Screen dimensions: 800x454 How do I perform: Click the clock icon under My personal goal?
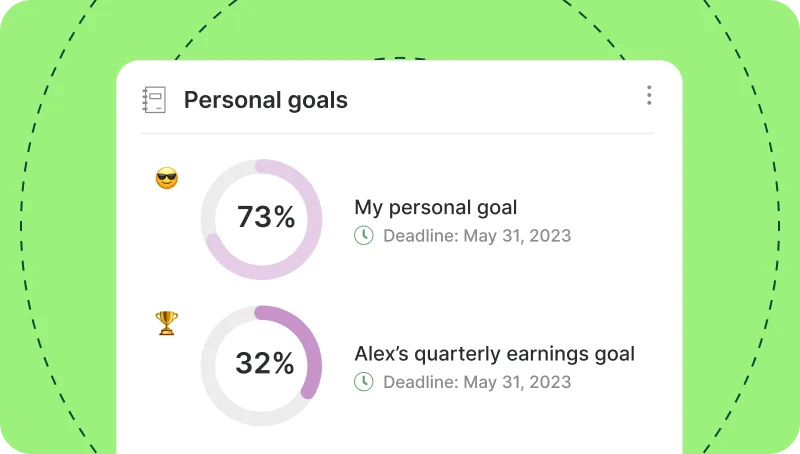pos(364,236)
